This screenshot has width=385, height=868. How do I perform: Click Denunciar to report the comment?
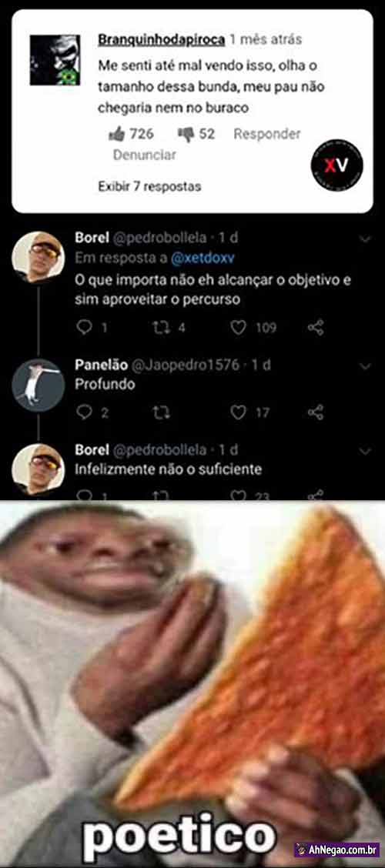point(145,155)
